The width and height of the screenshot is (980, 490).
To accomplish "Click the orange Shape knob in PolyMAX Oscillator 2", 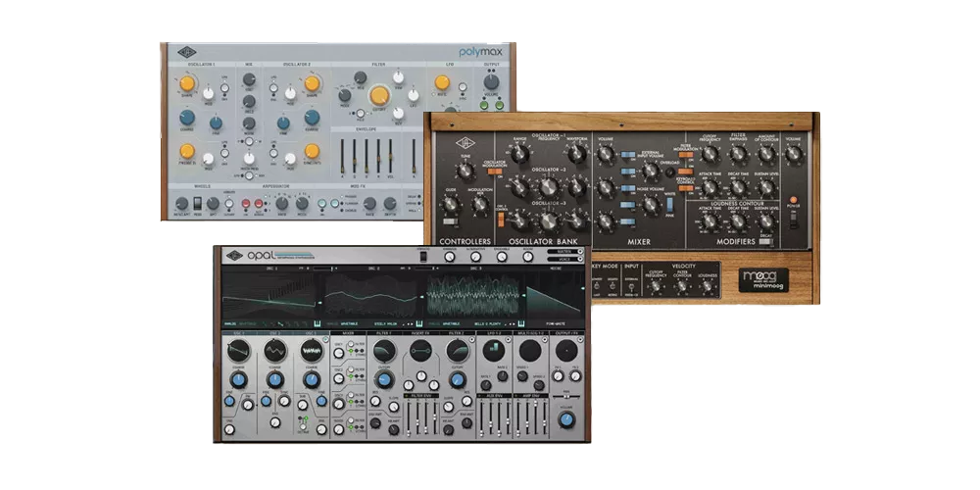I will pos(312,83).
